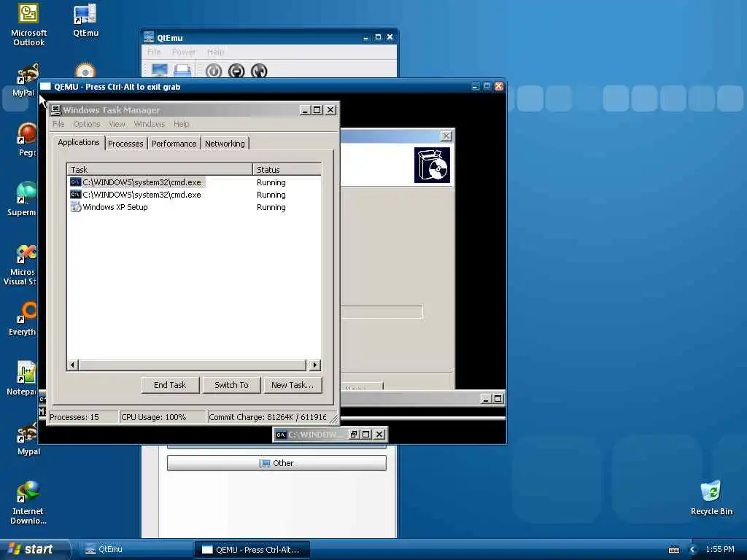Click the open machine icon in QtEmu toolbar

(x=182, y=71)
